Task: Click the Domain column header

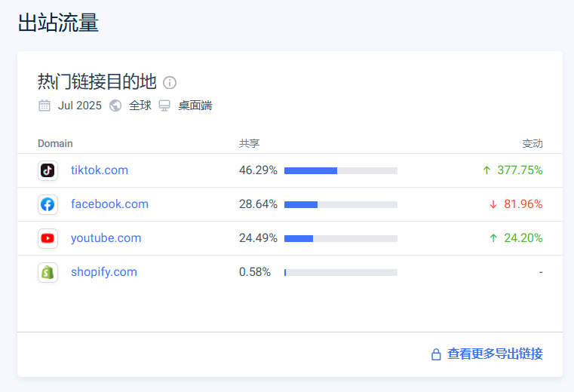Action: point(55,143)
